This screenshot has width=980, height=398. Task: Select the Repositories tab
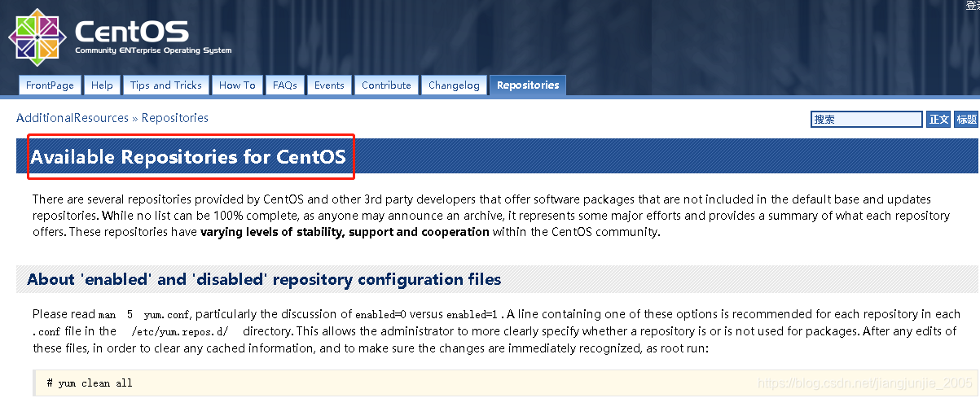pyautogui.click(x=528, y=85)
